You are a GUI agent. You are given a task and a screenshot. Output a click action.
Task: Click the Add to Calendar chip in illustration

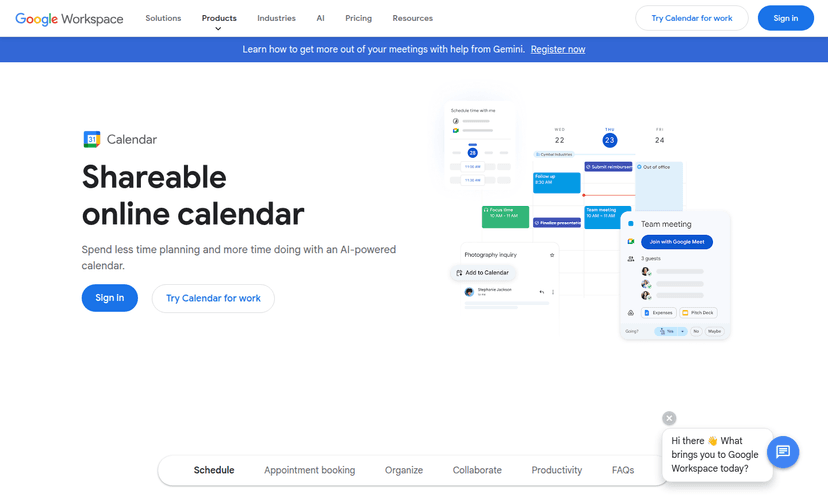coord(483,273)
